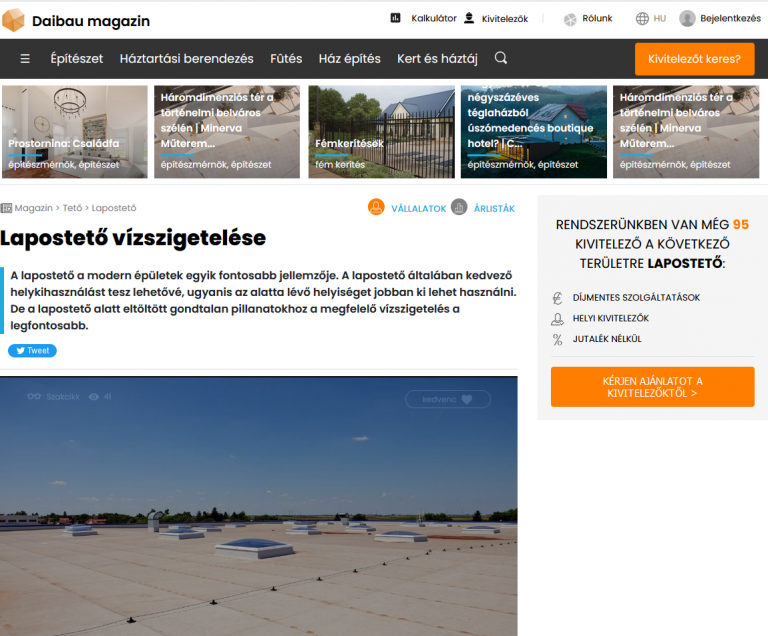
Task: Open the HU language selector
Action: [x=659, y=19]
